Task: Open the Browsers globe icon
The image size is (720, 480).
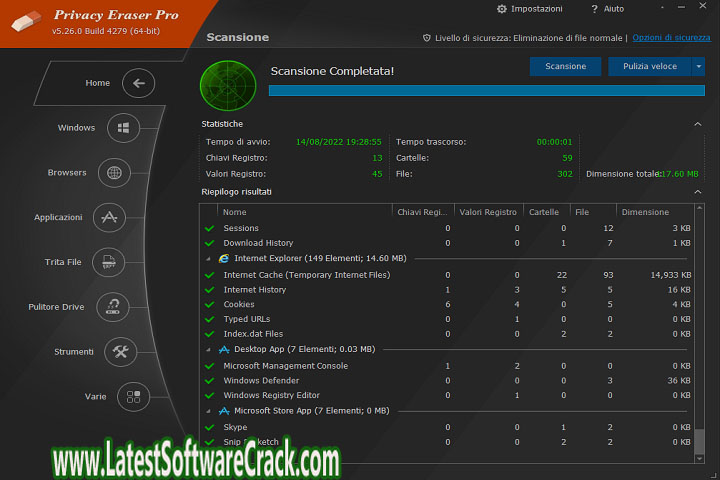Action: click(x=114, y=173)
